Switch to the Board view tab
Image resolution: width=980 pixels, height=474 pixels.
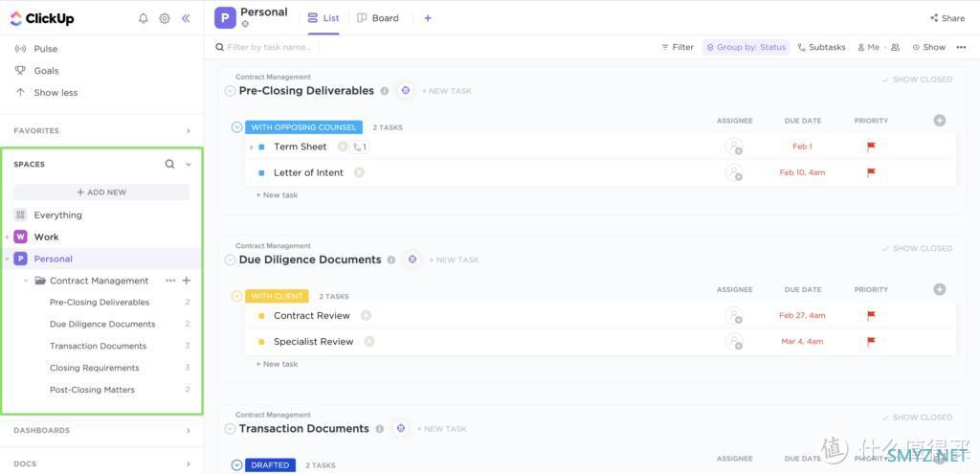[377, 18]
